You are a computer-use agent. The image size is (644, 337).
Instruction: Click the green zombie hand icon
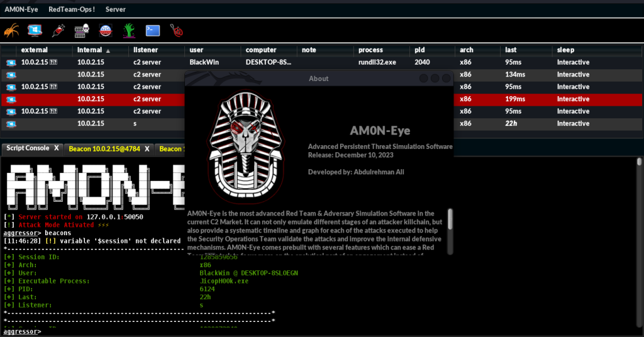coord(129,31)
